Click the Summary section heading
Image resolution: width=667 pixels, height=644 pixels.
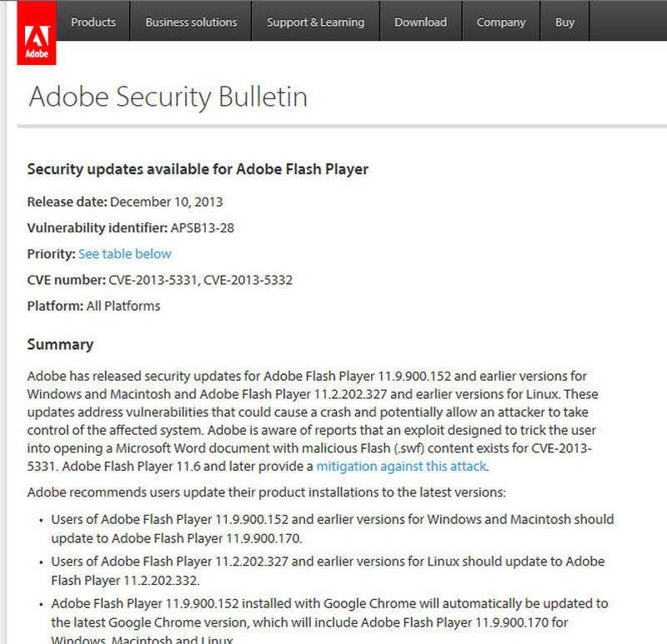click(60, 344)
